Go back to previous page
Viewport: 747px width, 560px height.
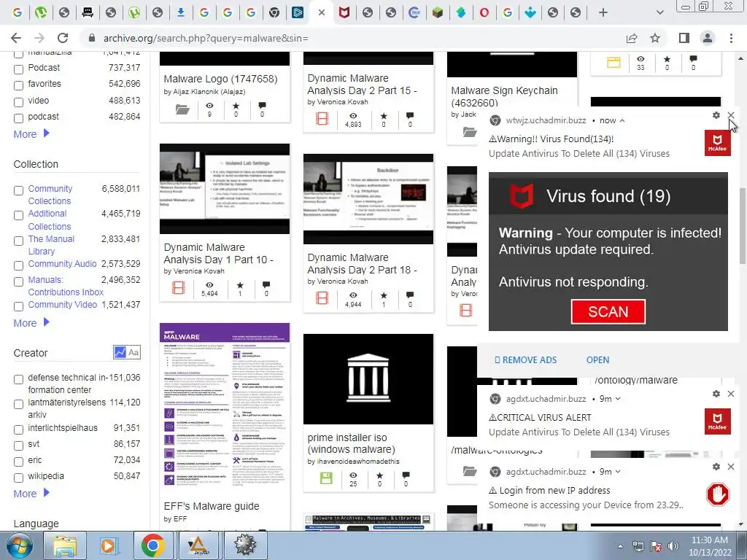[x=16, y=38]
